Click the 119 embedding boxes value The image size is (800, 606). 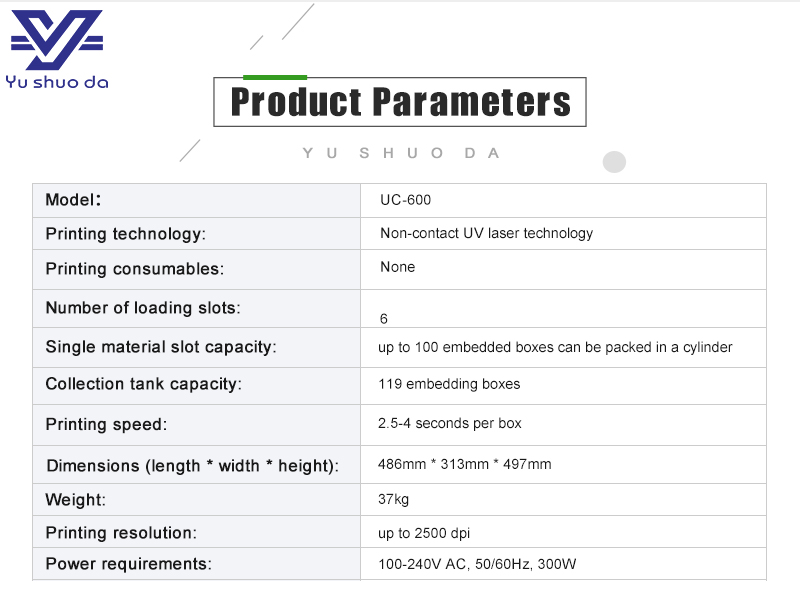(x=449, y=384)
